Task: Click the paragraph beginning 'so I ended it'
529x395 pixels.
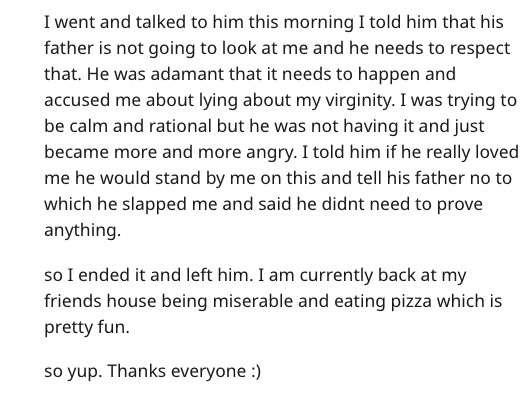Action: (x=273, y=301)
